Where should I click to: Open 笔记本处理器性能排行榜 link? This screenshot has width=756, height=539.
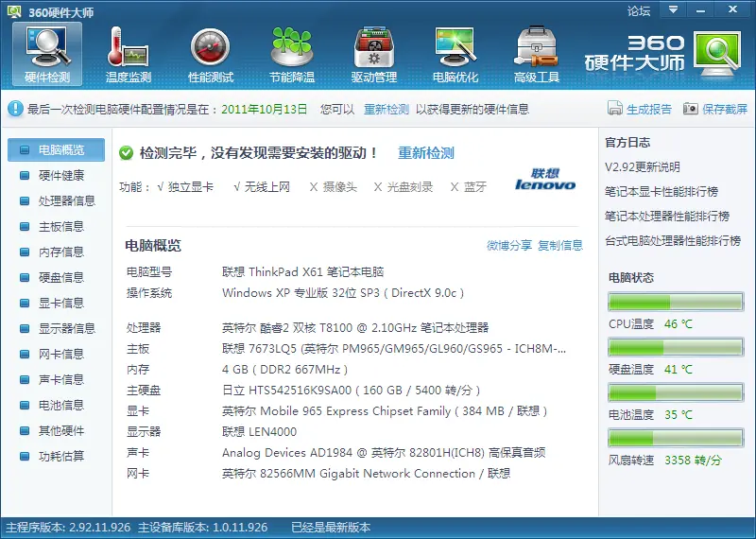667,217
